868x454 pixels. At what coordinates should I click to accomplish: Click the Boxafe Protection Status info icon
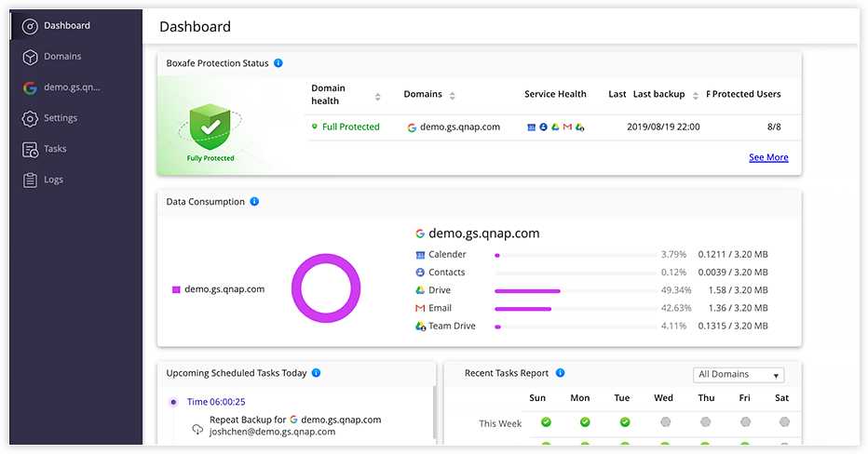(x=278, y=63)
